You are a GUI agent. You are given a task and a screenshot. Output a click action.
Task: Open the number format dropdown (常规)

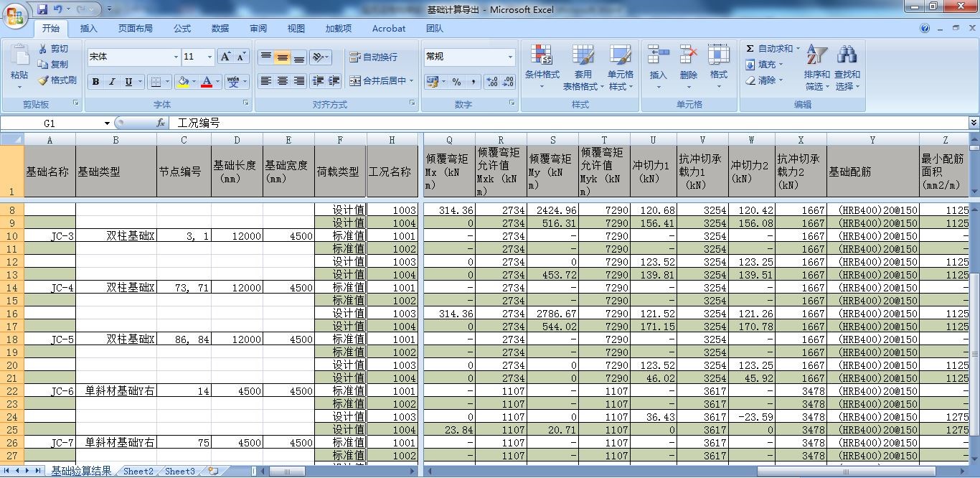[x=510, y=57]
